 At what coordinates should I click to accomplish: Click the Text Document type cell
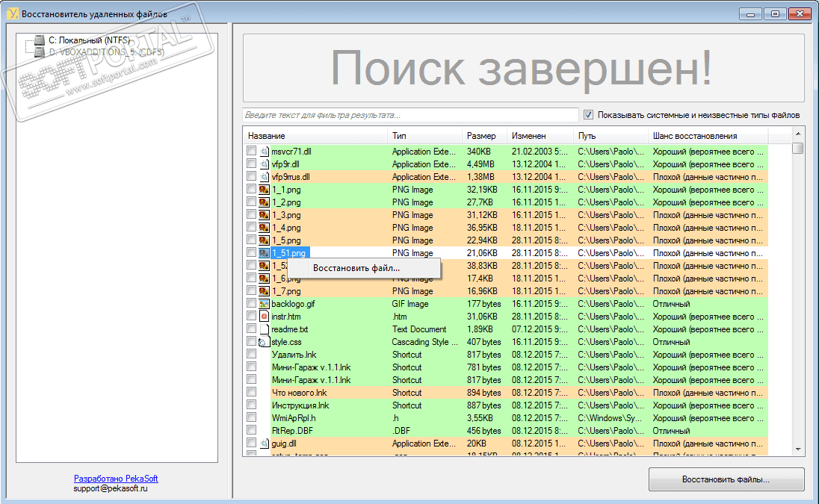[x=419, y=329]
